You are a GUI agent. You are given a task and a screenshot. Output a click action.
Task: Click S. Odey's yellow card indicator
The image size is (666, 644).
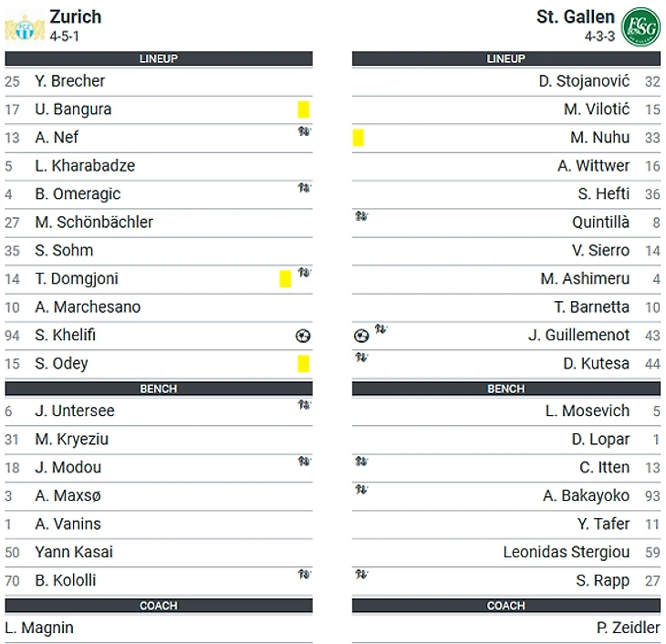tap(303, 364)
